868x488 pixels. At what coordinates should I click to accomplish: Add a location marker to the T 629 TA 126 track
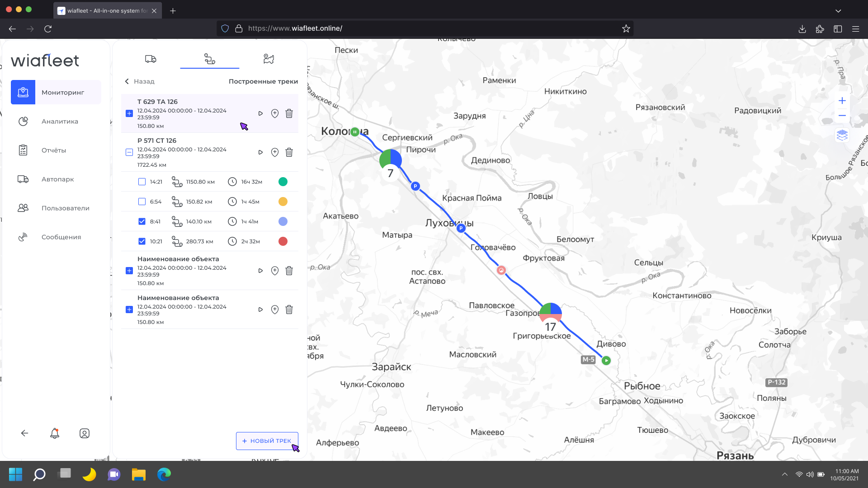point(275,114)
